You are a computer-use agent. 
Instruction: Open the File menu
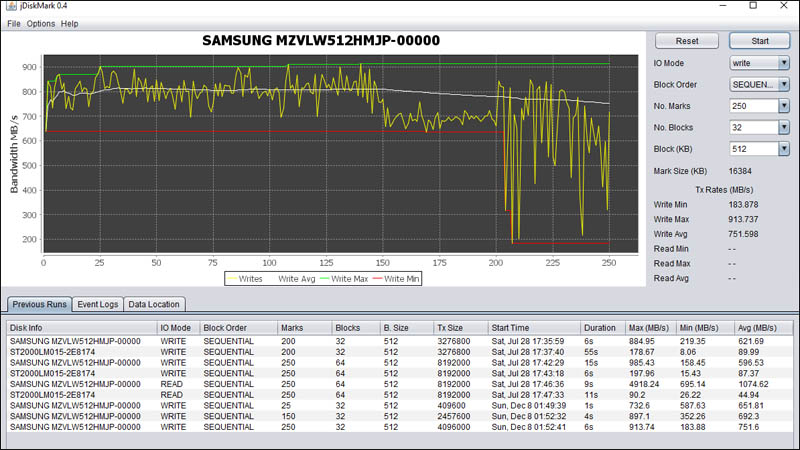(14, 23)
